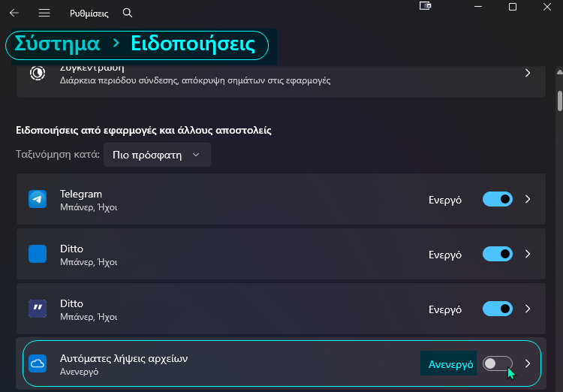Open the Ταξινόμηση κατά sort dropdown
563x392 pixels.
pyautogui.click(x=157, y=155)
